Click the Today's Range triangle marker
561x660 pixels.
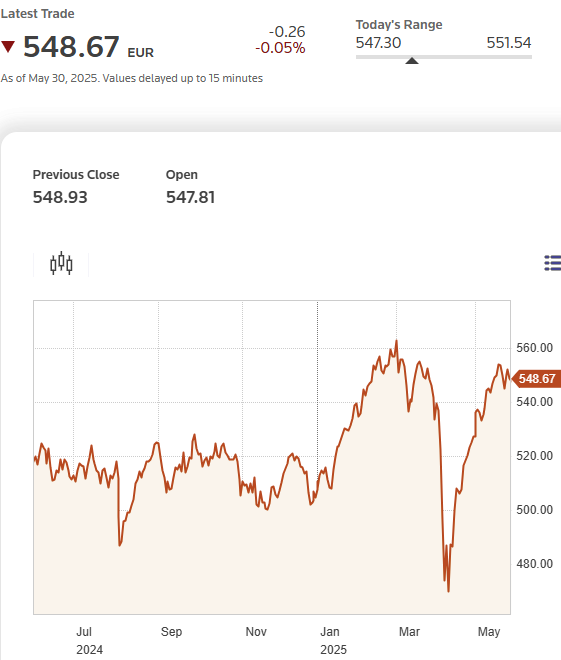(412, 61)
